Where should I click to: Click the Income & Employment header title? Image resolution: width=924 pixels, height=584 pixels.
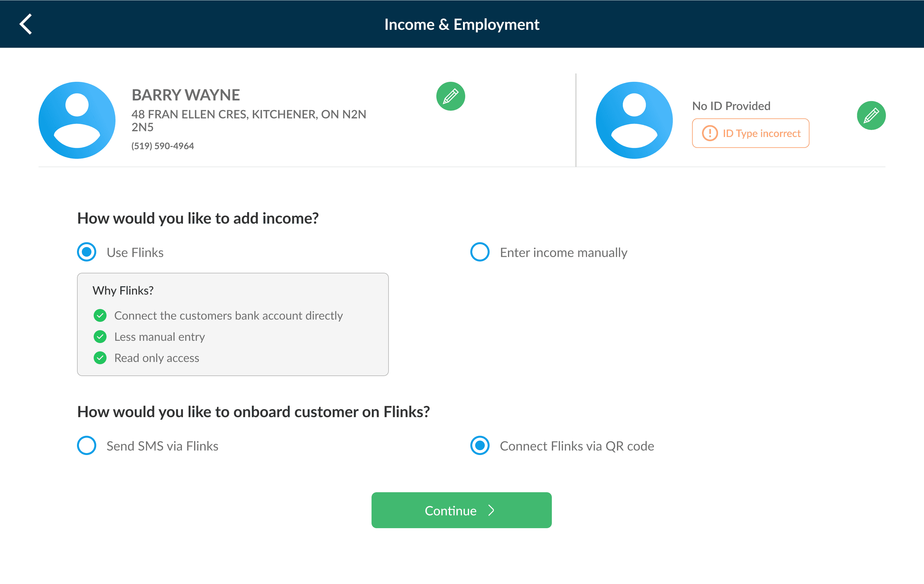(x=462, y=25)
